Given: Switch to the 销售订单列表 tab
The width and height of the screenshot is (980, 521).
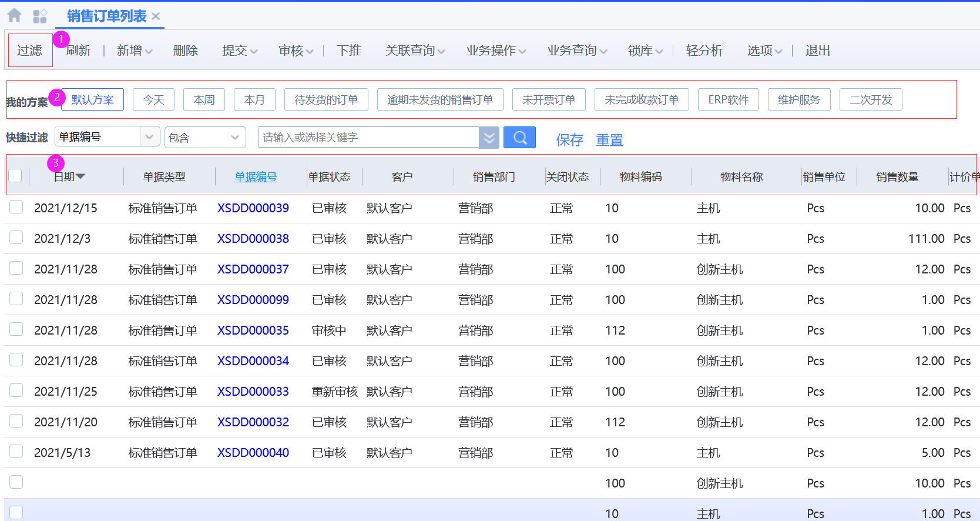Looking at the screenshot, I should coord(106,16).
